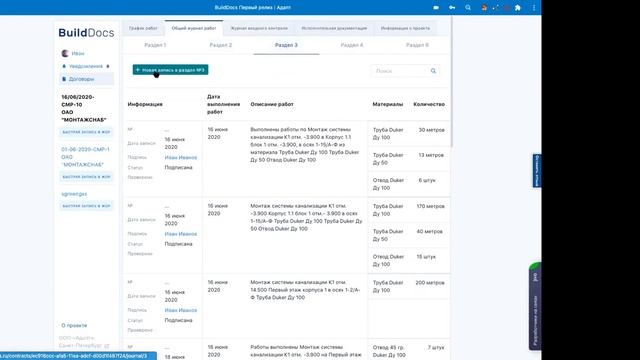Quick journal entry button for СМР-1 contract
Image resolution: width=640 pixels, height=360 pixels.
(86, 177)
